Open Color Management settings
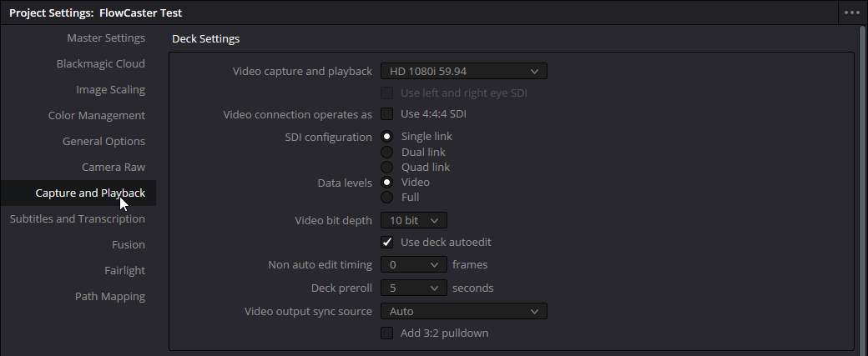Viewport: 868px width, 356px height. point(96,116)
